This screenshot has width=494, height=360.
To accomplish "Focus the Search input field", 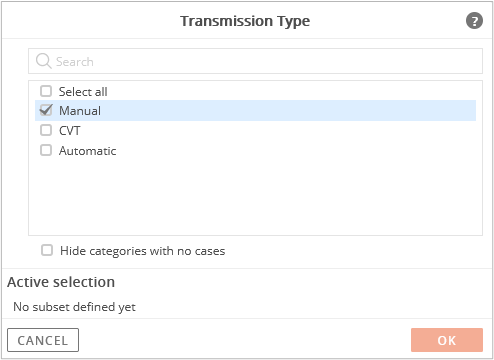I will point(255,61).
